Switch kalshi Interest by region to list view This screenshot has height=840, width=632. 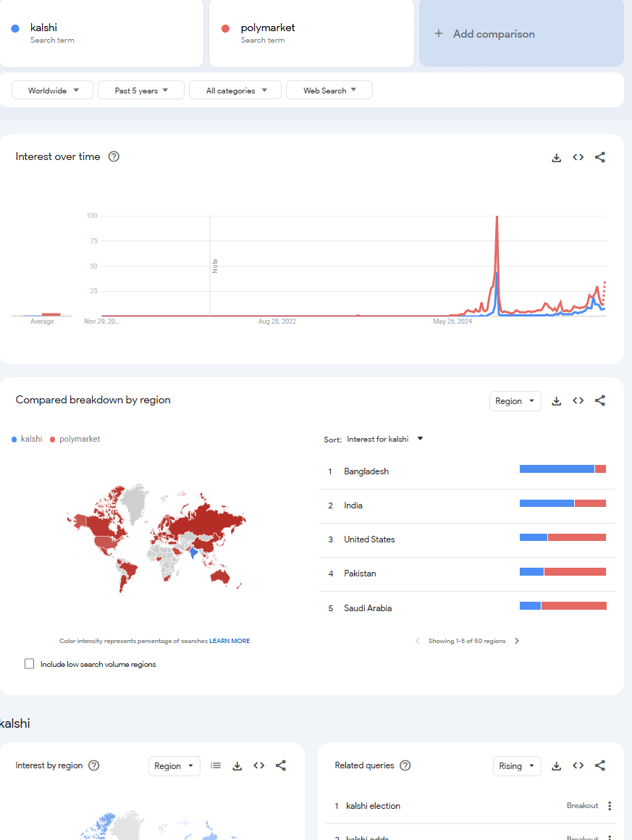click(x=216, y=765)
